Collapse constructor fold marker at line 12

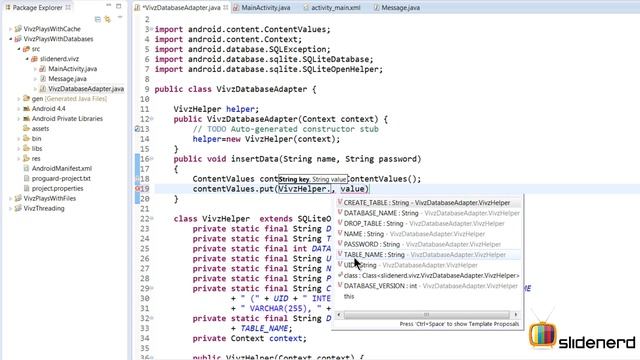coord(151,119)
